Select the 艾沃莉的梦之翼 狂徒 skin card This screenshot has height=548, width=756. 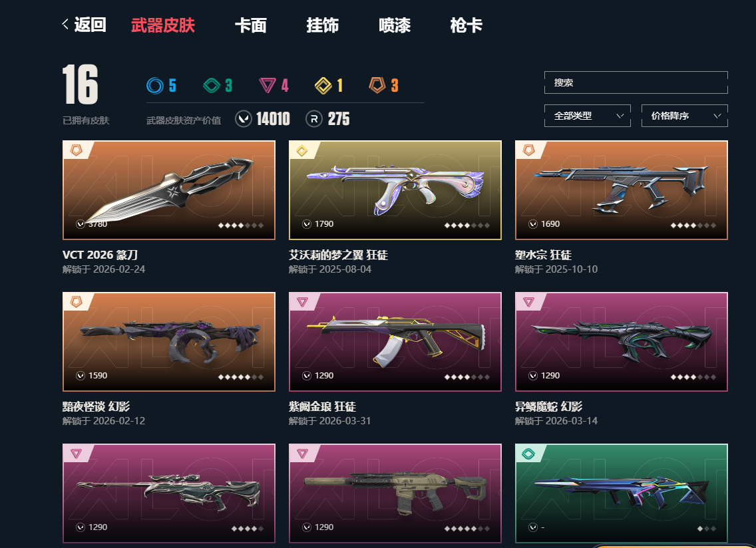[x=395, y=190]
